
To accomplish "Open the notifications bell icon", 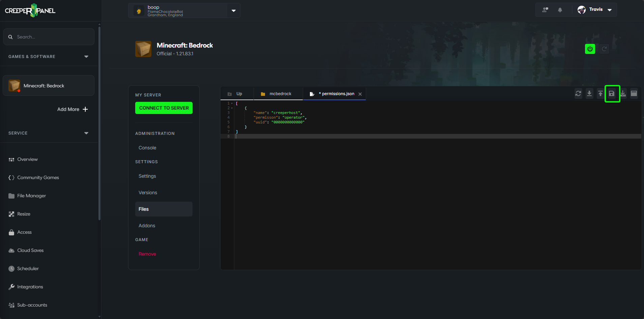I will click(560, 10).
